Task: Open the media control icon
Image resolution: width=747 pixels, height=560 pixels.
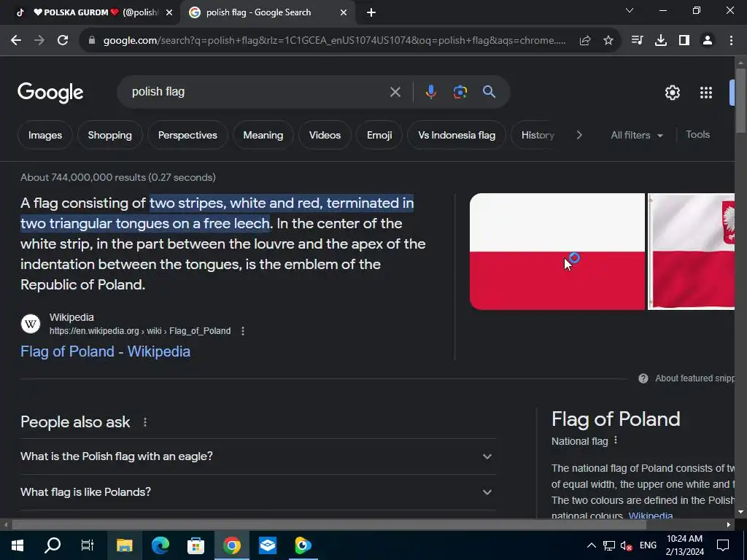Action: [x=637, y=41]
